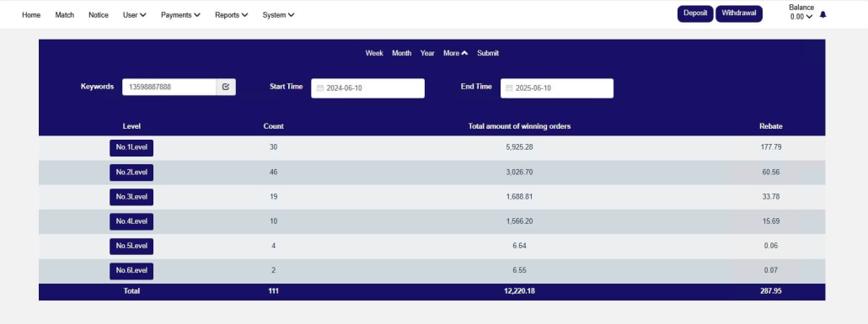Open the Reports dropdown menu

[x=232, y=15]
